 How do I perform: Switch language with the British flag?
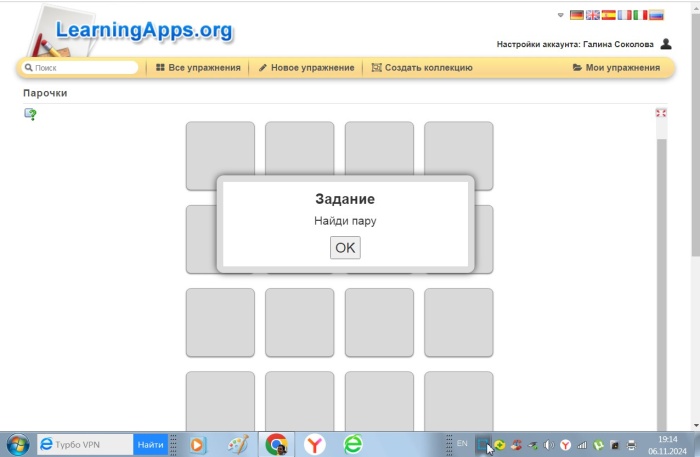593,15
